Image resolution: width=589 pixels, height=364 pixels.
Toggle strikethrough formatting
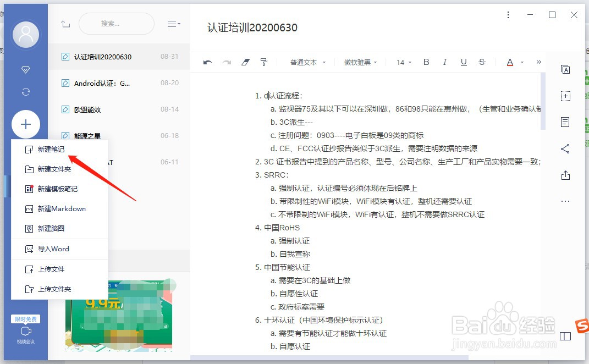[482, 62]
